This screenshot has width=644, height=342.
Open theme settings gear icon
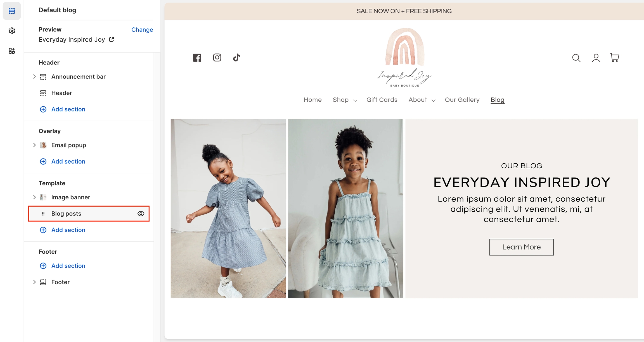pyautogui.click(x=12, y=31)
